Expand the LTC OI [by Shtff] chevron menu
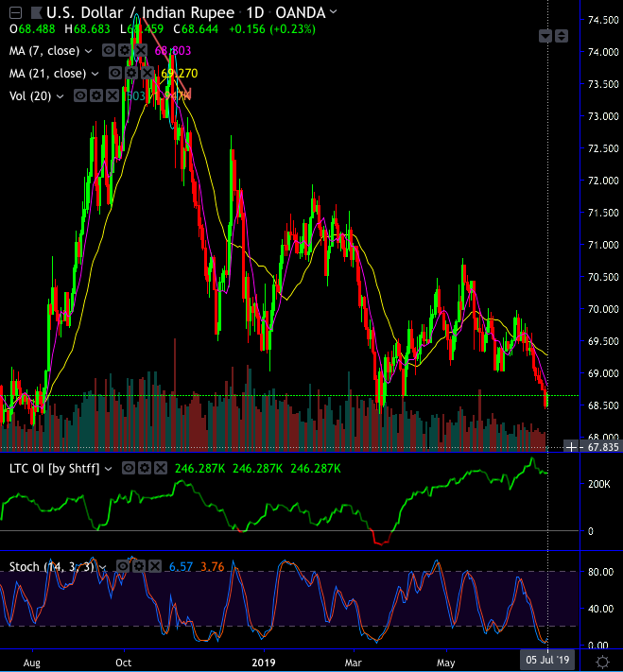This screenshot has width=623, height=672. [x=109, y=469]
